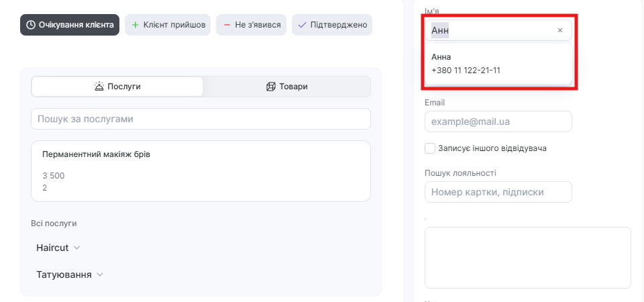This screenshot has width=644, height=302.
Task: Select the Перманентний макіяж брів service card
Action: (x=201, y=171)
